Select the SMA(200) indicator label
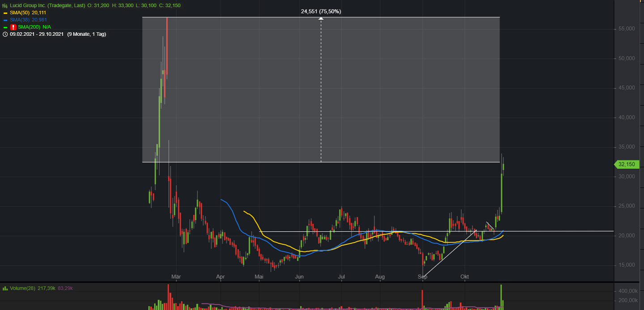This screenshot has height=310, width=644. [x=29, y=27]
